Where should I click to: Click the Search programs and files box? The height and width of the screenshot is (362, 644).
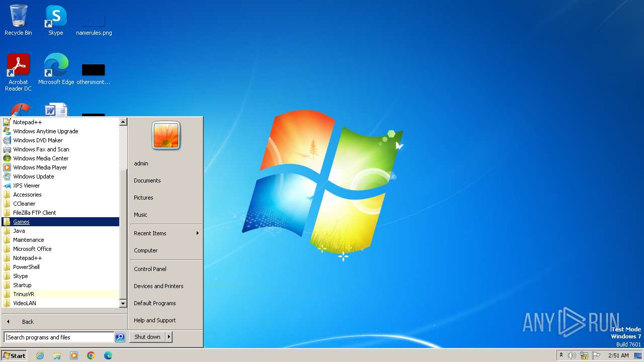point(59,337)
